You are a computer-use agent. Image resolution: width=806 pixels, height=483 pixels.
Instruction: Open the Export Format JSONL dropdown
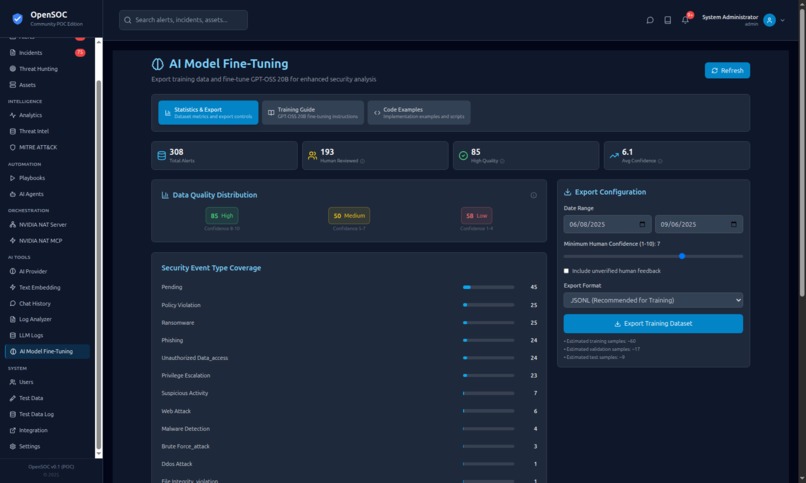[x=653, y=300]
